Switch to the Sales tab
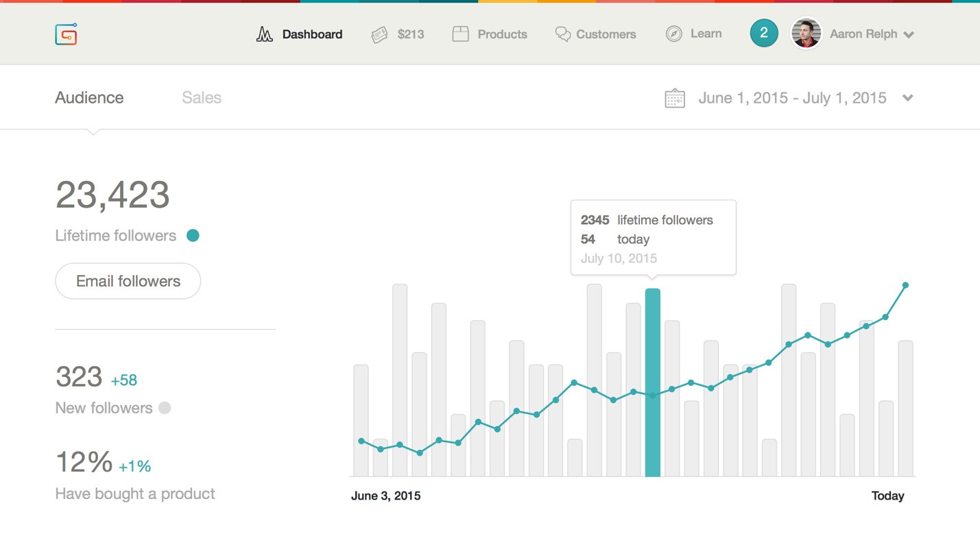Screen dimensions: 980x547 coord(202,98)
